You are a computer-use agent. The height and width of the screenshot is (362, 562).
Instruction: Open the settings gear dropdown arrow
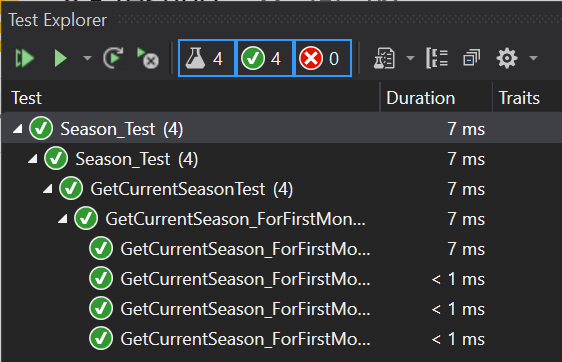[x=533, y=58]
